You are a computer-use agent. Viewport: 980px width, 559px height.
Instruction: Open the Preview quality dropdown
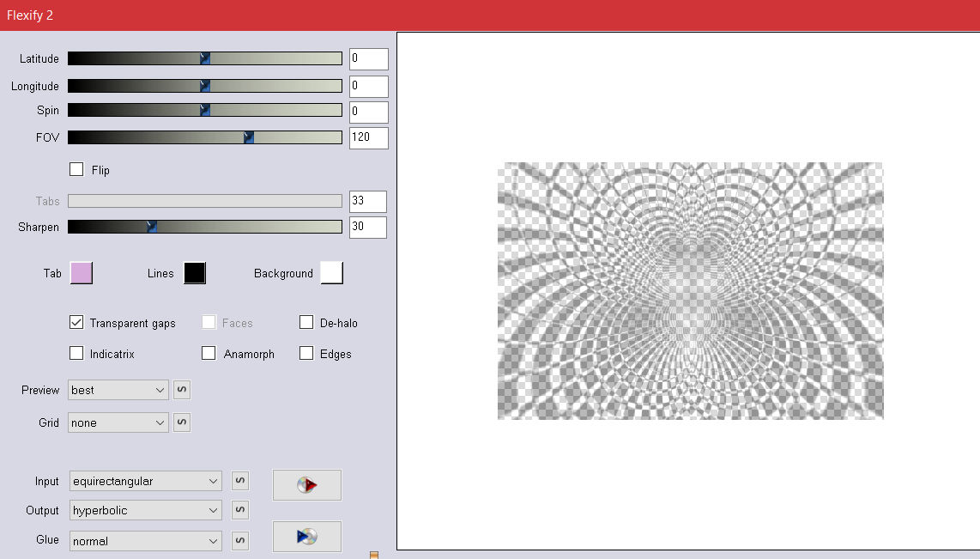click(118, 390)
